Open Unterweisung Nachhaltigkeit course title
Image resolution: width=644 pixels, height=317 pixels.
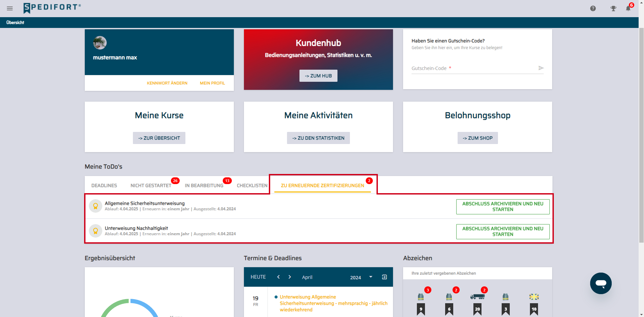(136, 228)
